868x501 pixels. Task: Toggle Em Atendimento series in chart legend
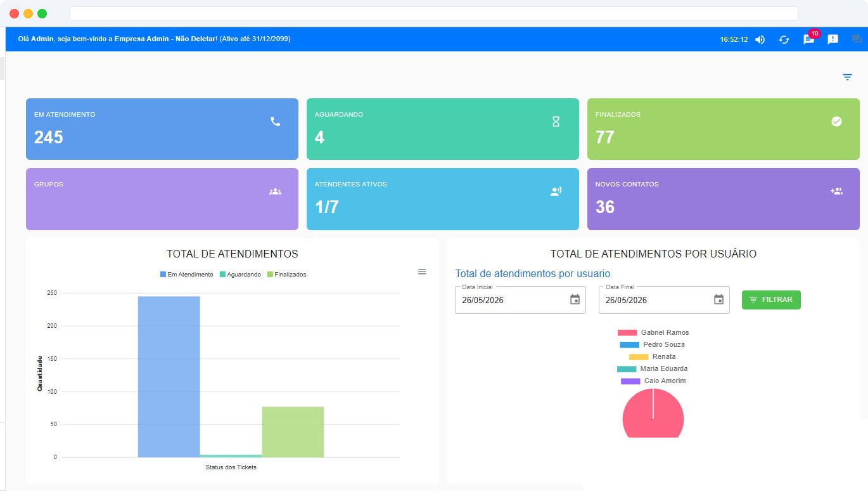[x=186, y=275]
